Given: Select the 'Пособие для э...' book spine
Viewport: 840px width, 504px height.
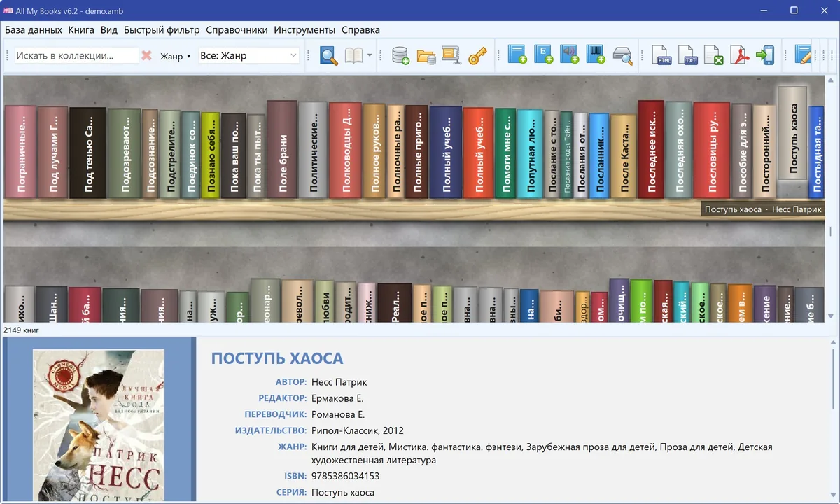Looking at the screenshot, I should [741, 151].
